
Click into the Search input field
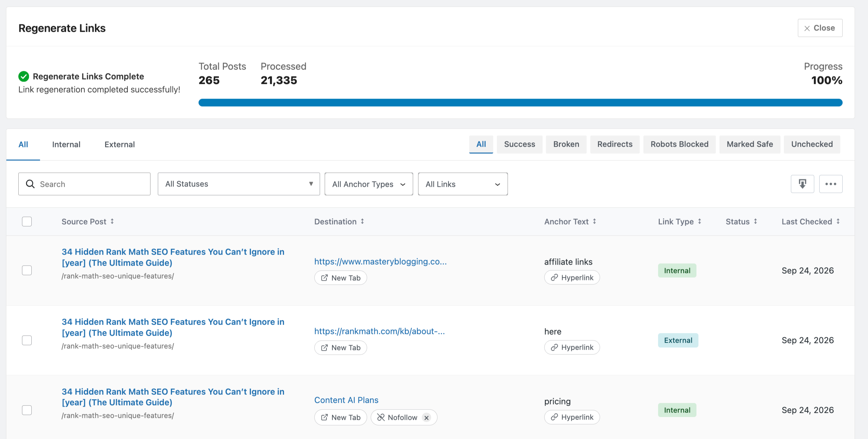tap(84, 184)
